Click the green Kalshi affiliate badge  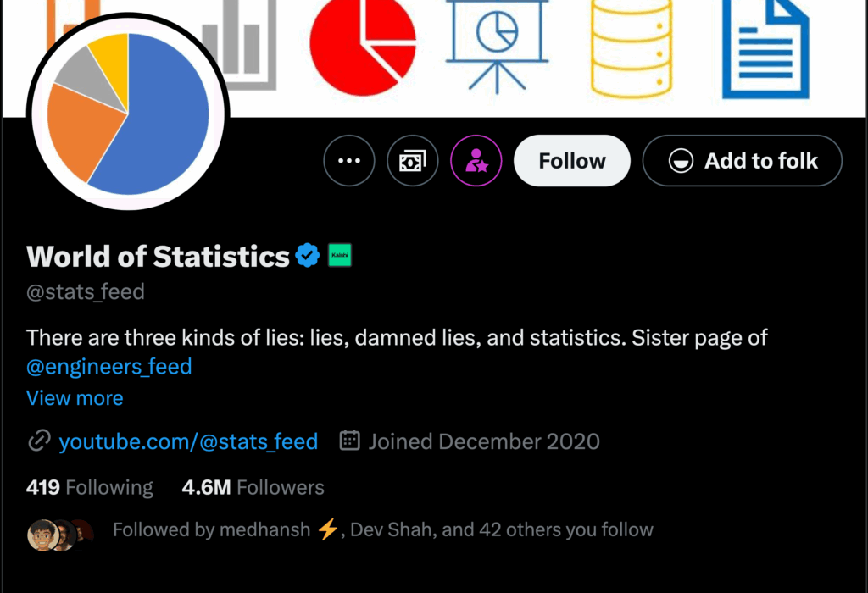(339, 255)
